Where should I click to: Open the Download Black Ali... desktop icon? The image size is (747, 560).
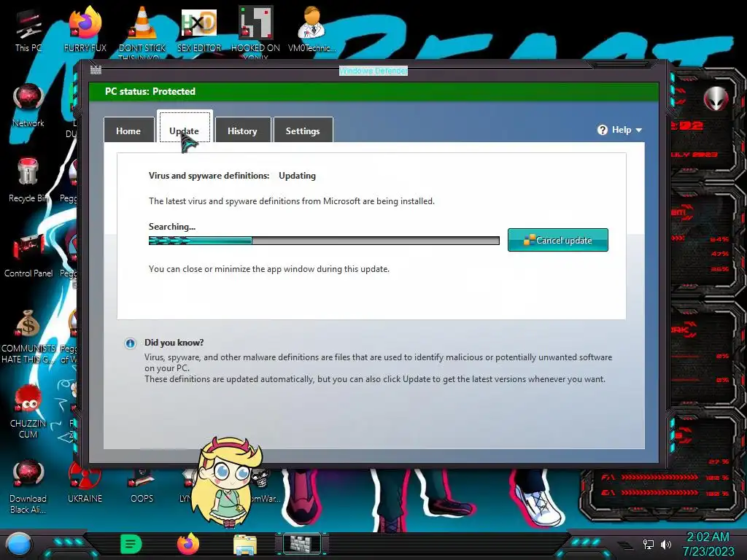pyautogui.click(x=28, y=486)
